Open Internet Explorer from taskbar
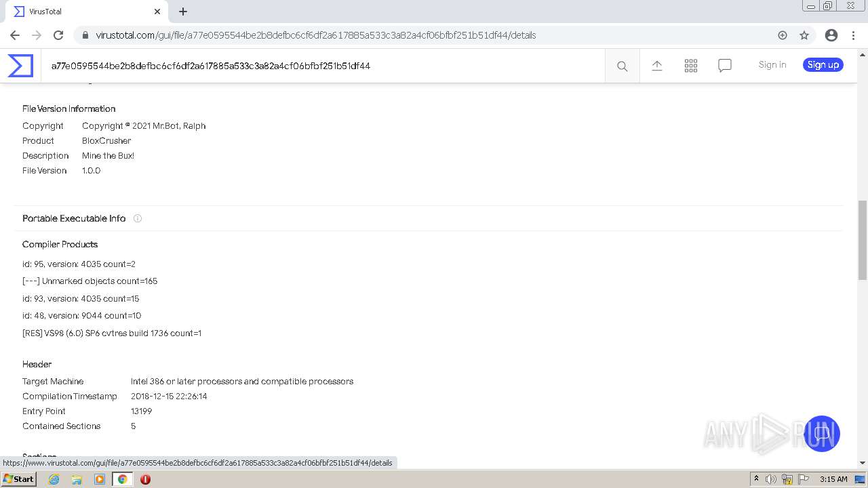868x488 pixels. point(54,479)
